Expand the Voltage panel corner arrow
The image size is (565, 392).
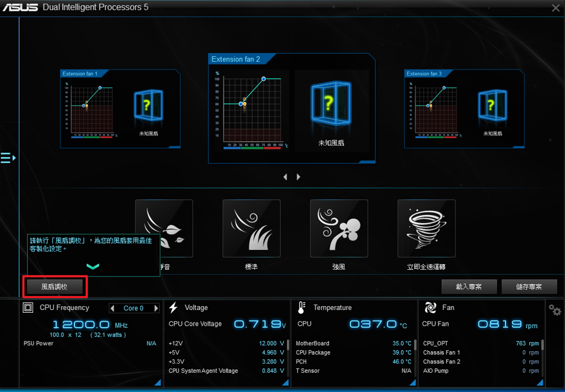pos(284,382)
